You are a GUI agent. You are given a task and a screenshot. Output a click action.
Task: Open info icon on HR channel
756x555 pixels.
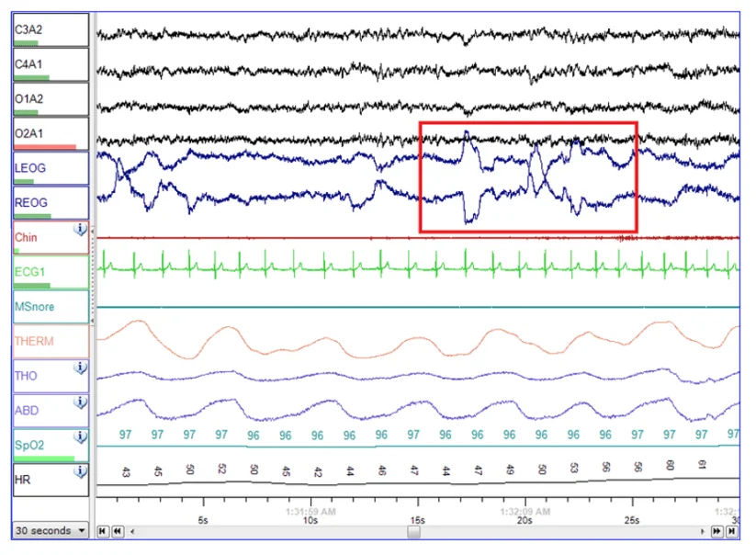tap(81, 471)
